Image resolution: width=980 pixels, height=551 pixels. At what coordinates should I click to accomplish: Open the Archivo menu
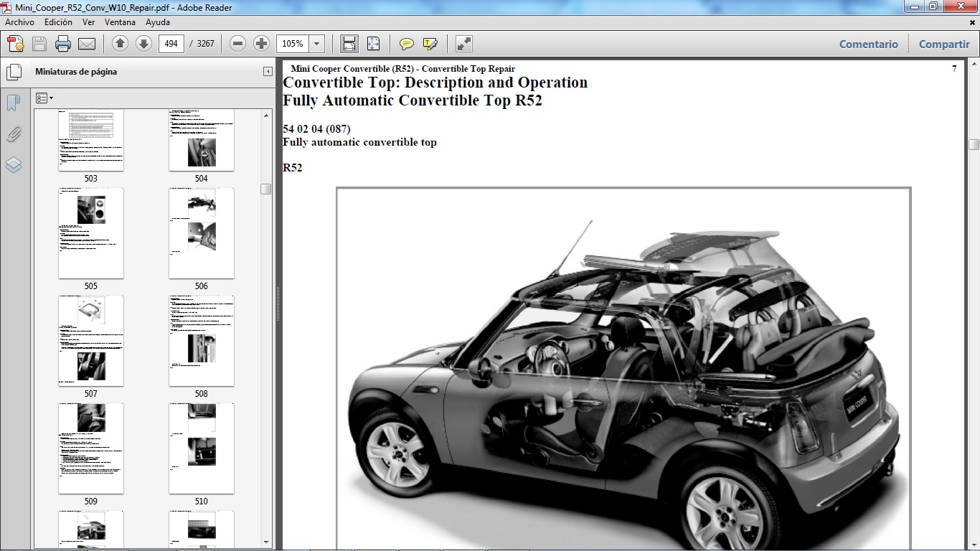pyautogui.click(x=19, y=22)
